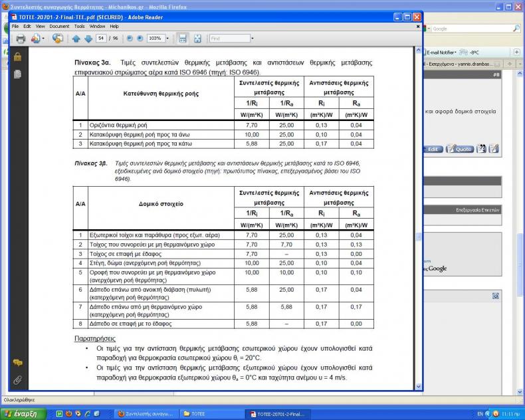Click the PDF scrollbar up arrow
525x420 pixels.
point(419,51)
